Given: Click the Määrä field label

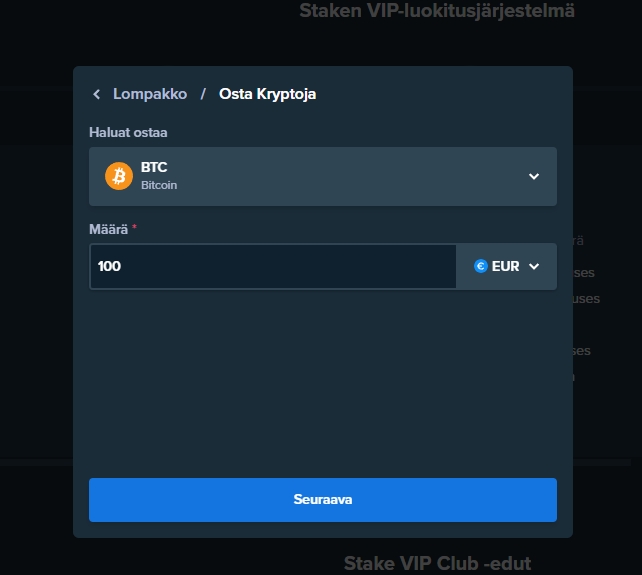Looking at the screenshot, I should click(109, 230).
